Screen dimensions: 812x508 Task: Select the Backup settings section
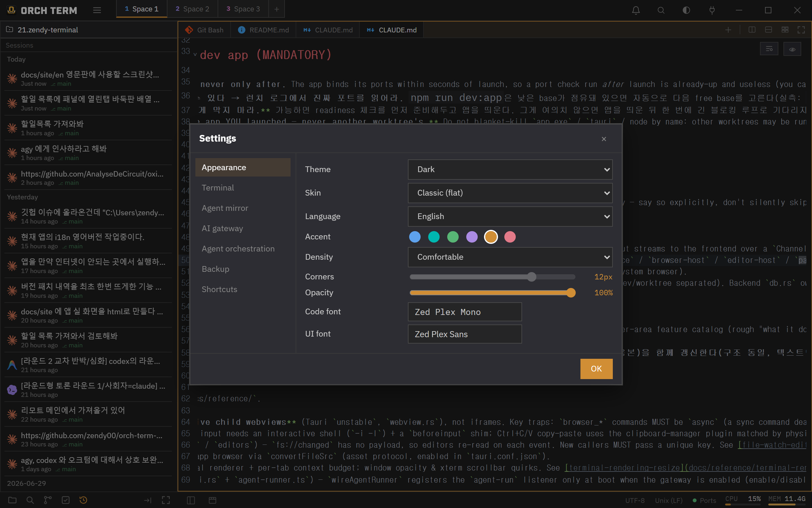point(243,269)
